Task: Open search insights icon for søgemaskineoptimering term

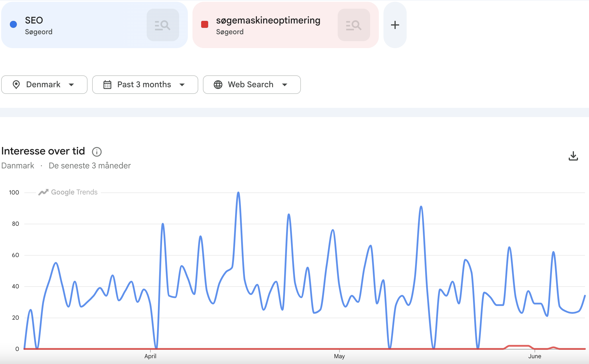Action: point(354,25)
